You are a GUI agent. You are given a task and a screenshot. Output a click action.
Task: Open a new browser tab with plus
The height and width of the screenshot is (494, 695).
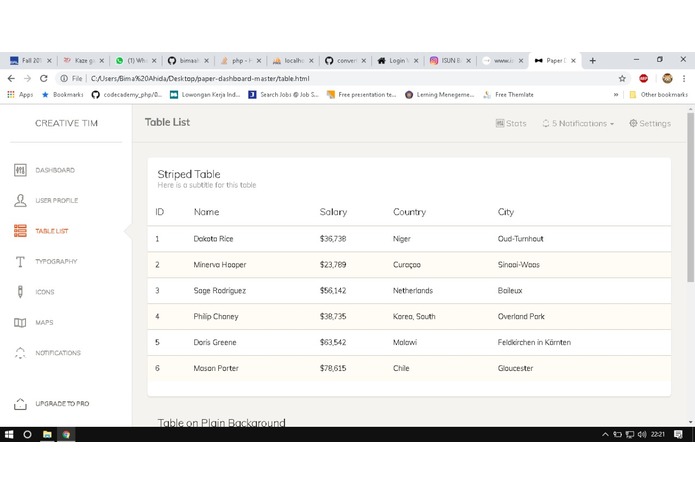(x=593, y=61)
